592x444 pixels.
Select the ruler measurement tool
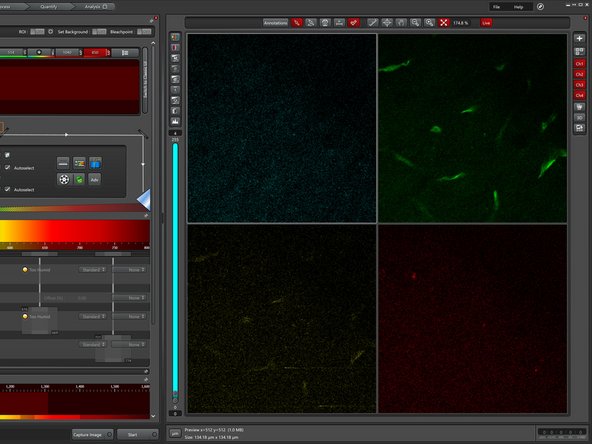click(373, 23)
